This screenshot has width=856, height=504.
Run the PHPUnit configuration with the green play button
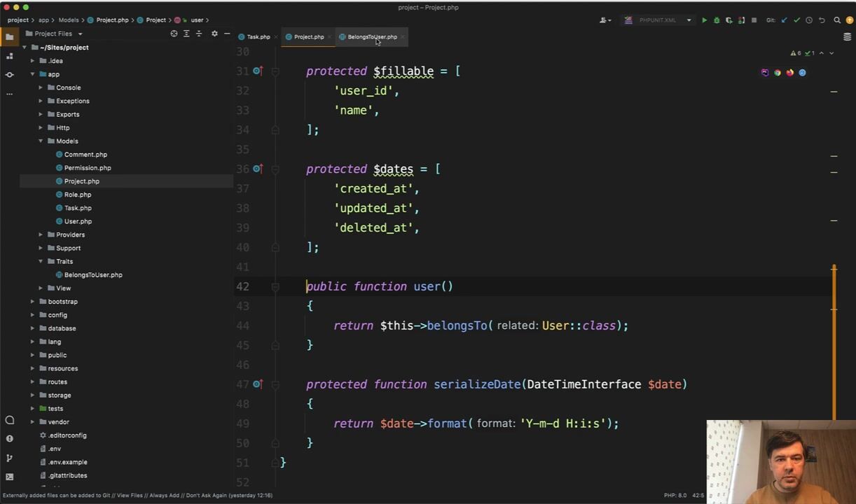pyautogui.click(x=704, y=20)
